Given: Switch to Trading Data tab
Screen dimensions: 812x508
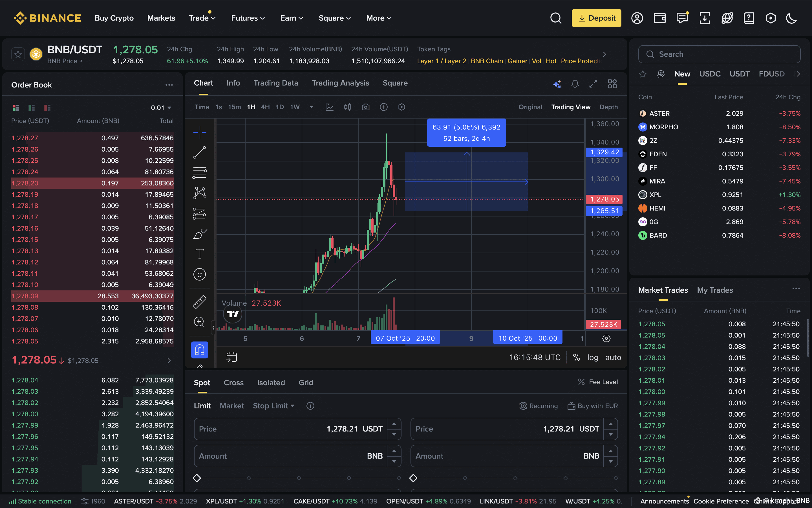Looking at the screenshot, I should (x=276, y=83).
